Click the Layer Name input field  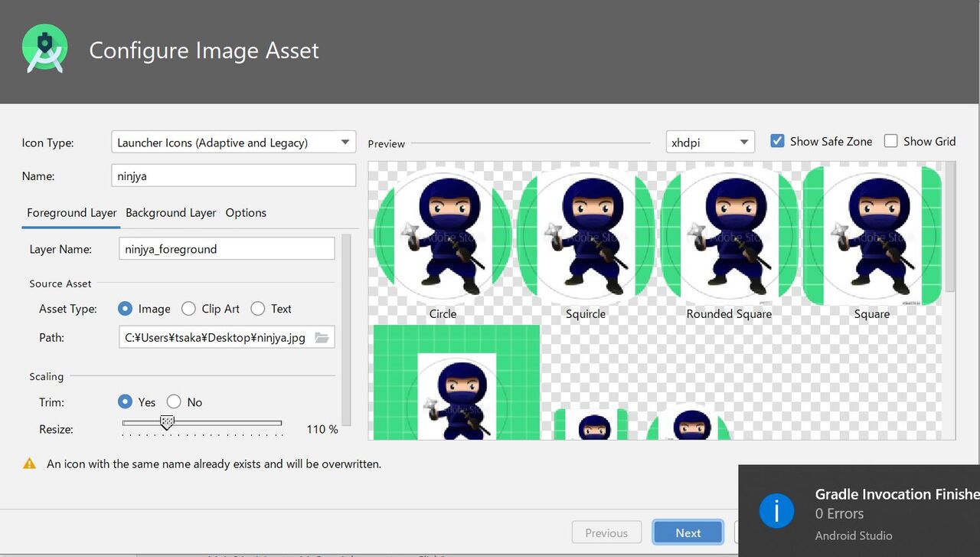point(227,249)
